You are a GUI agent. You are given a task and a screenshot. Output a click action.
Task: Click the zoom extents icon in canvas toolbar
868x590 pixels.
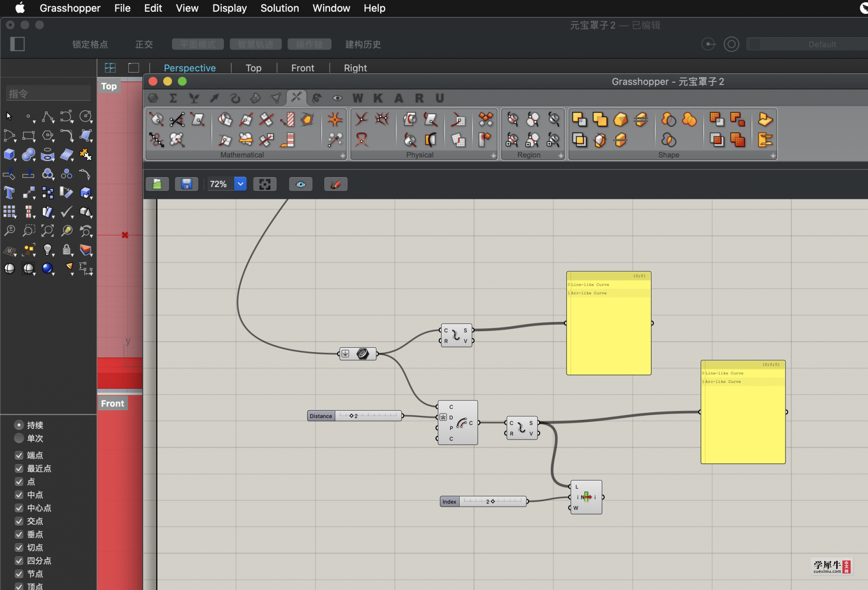click(x=265, y=184)
